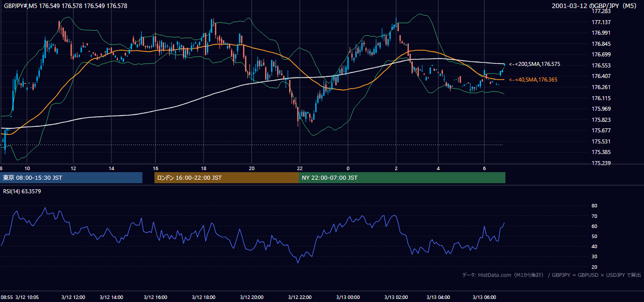The height and width of the screenshot is (302, 644).
Task: Click price level 176.845 on axis
Action: 601,44
